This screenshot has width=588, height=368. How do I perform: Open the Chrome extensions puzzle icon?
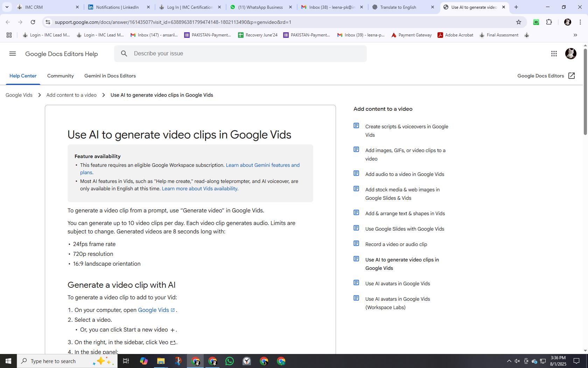pyautogui.click(x=549, y=22)
